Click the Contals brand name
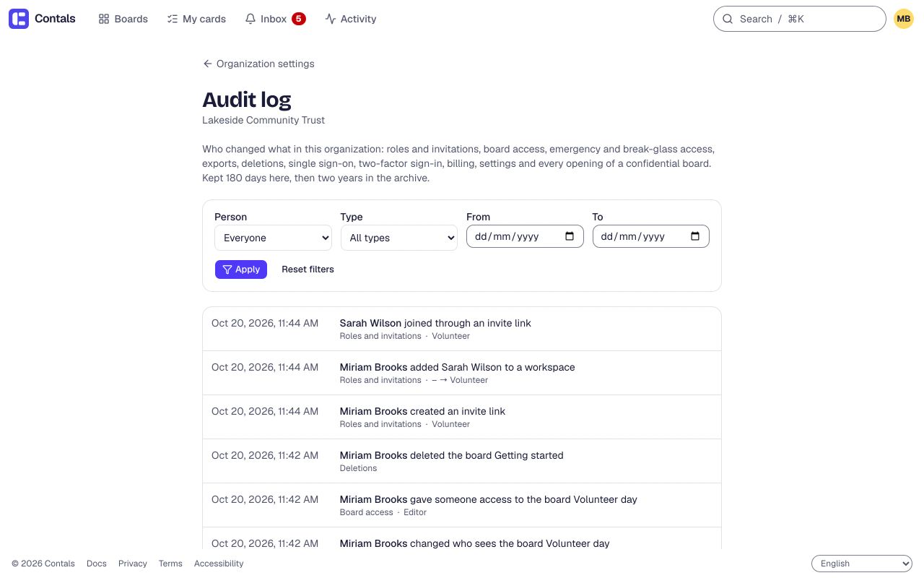Image resolution: width=924 pixels, height=578 pixels. [55, 19]
